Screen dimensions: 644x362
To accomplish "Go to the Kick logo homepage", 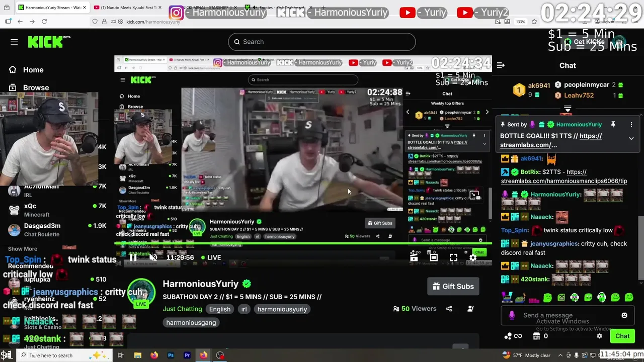I will [x=49, y=42].
